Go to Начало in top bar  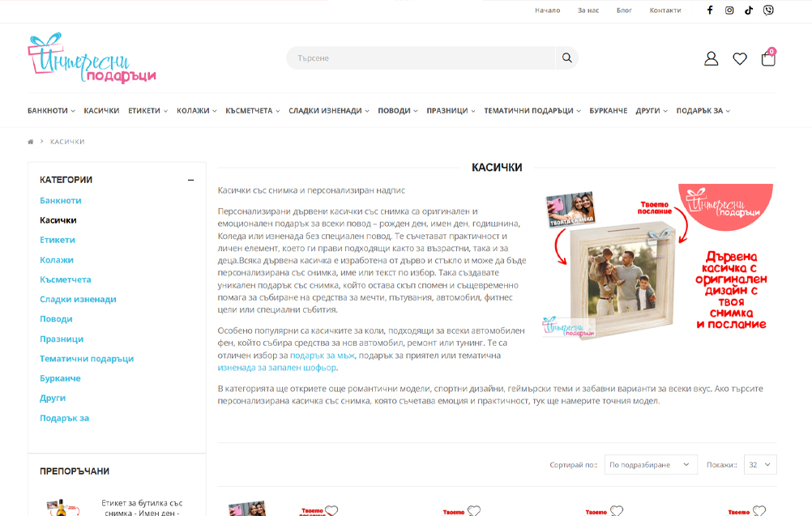(547, 11)
